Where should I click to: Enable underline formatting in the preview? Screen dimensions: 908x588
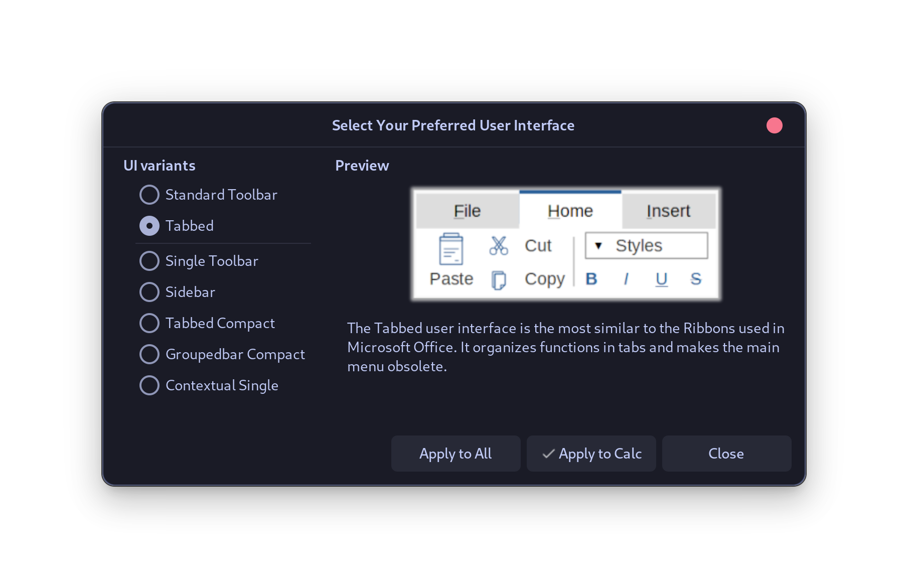click(661, 279)
